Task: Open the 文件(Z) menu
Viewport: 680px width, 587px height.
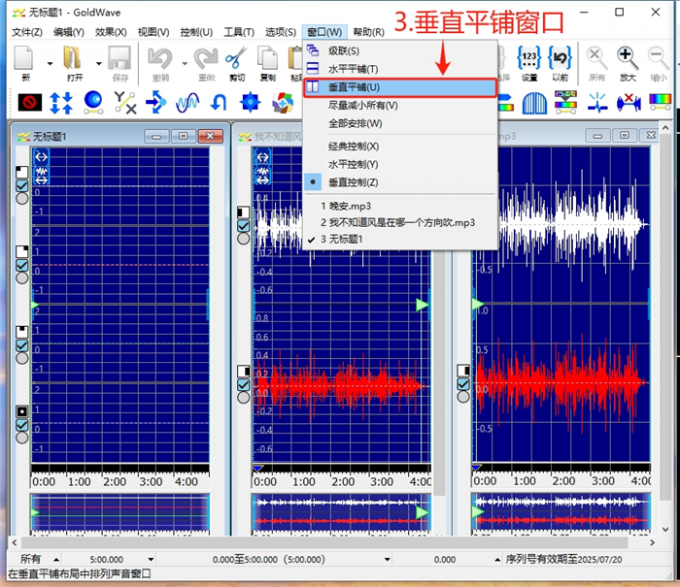Action: click(27, 32)
